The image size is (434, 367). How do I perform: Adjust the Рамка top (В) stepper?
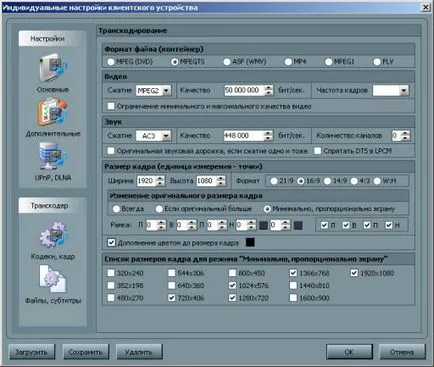192,225
